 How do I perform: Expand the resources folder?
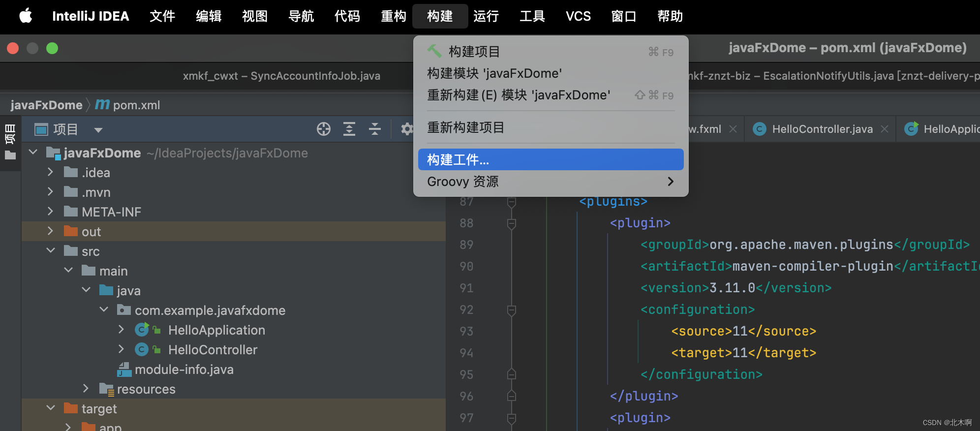(86, 388)
